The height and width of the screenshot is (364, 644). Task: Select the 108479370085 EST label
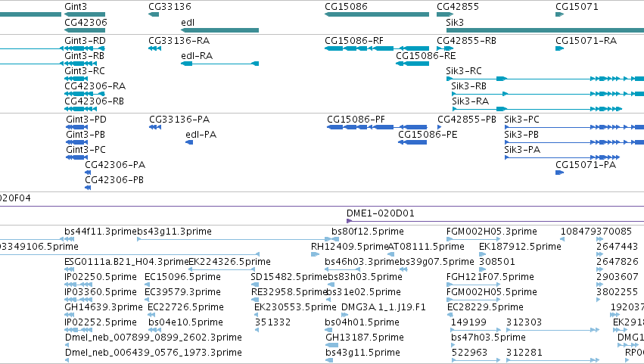596,232
